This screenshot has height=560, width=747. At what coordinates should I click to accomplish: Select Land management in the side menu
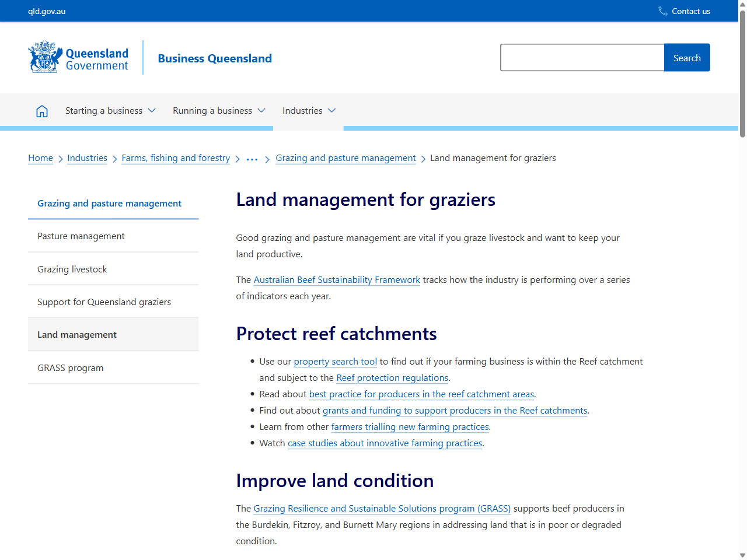click(x=77, y=334)
